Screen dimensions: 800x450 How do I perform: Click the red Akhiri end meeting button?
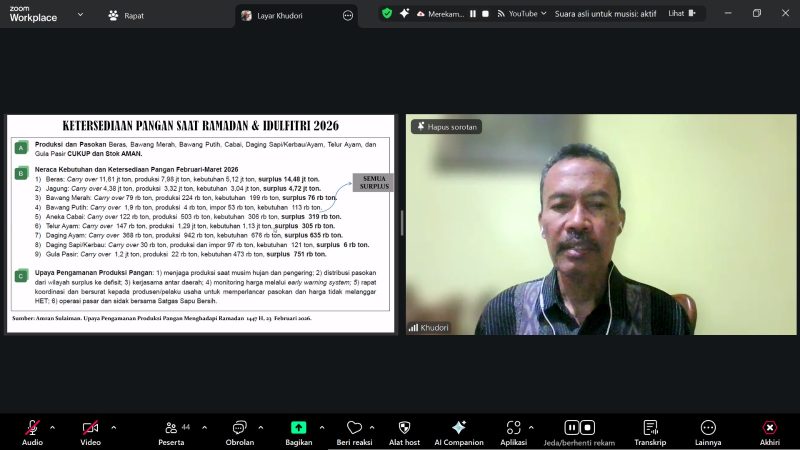pos(769,428)
